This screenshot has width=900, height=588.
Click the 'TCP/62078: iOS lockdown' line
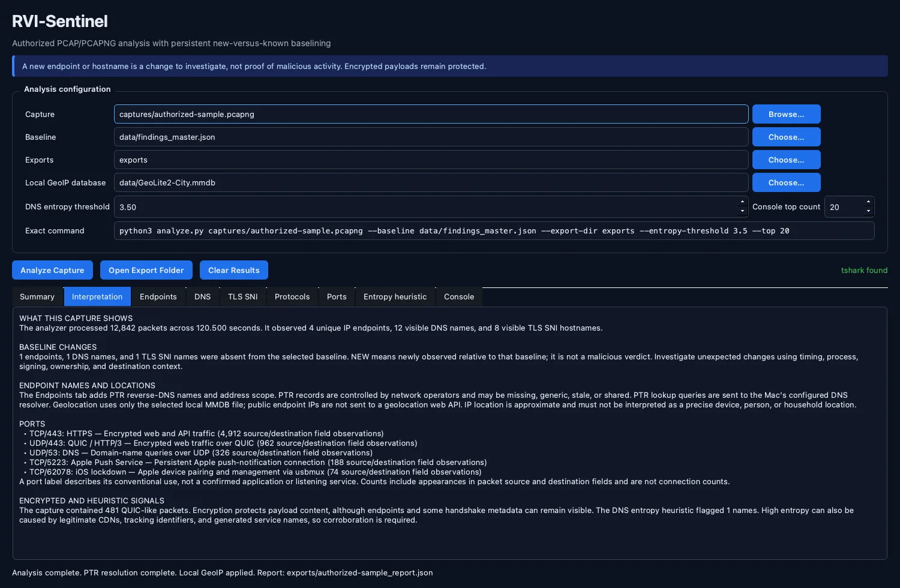tap(253, 472)
